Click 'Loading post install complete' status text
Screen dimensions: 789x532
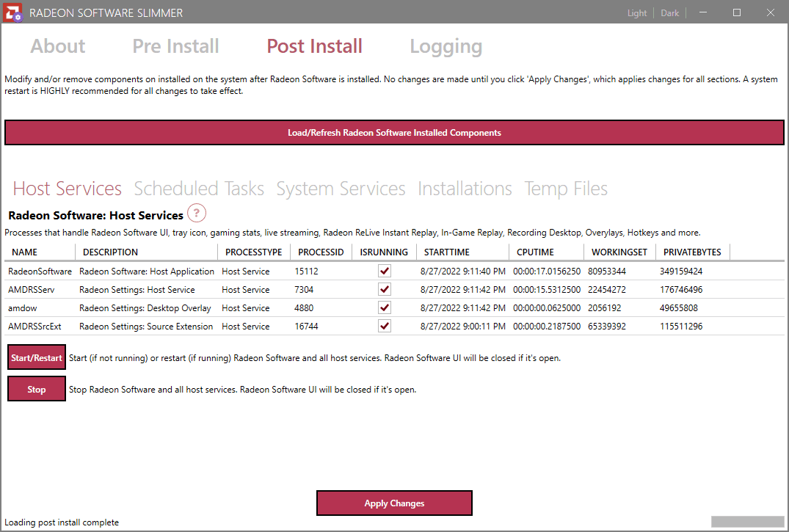coord(62,522)
